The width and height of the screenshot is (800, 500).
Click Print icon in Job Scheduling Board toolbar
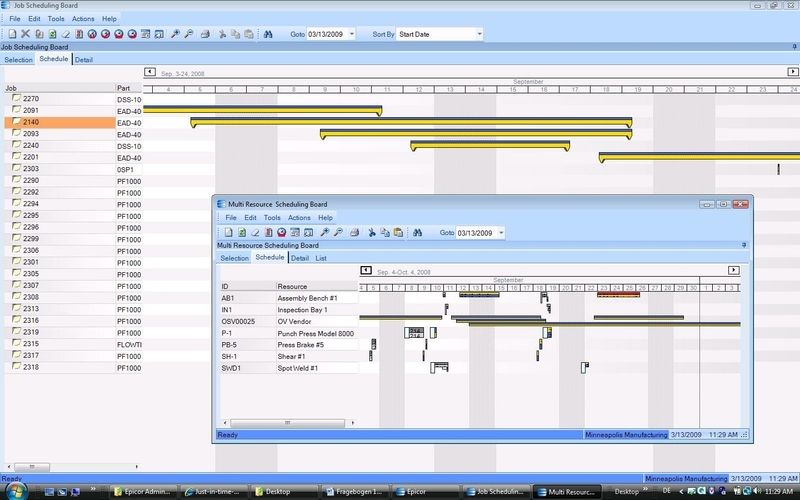pyautogui.click(x=205, y=34)
